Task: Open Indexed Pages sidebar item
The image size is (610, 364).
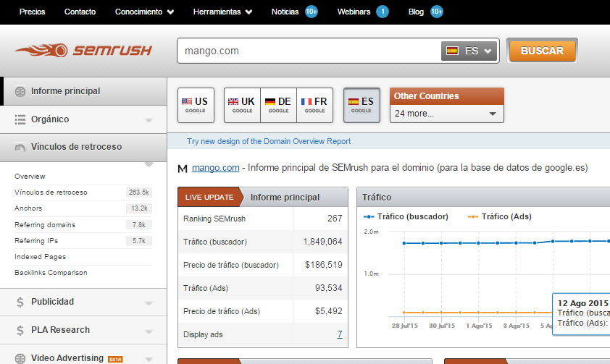Action: coord(40,257)
